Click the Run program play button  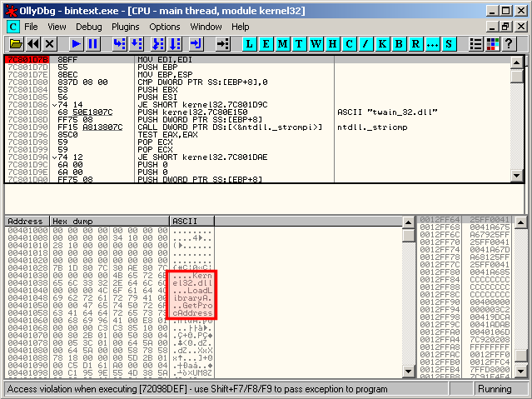(x=75, y=43)
